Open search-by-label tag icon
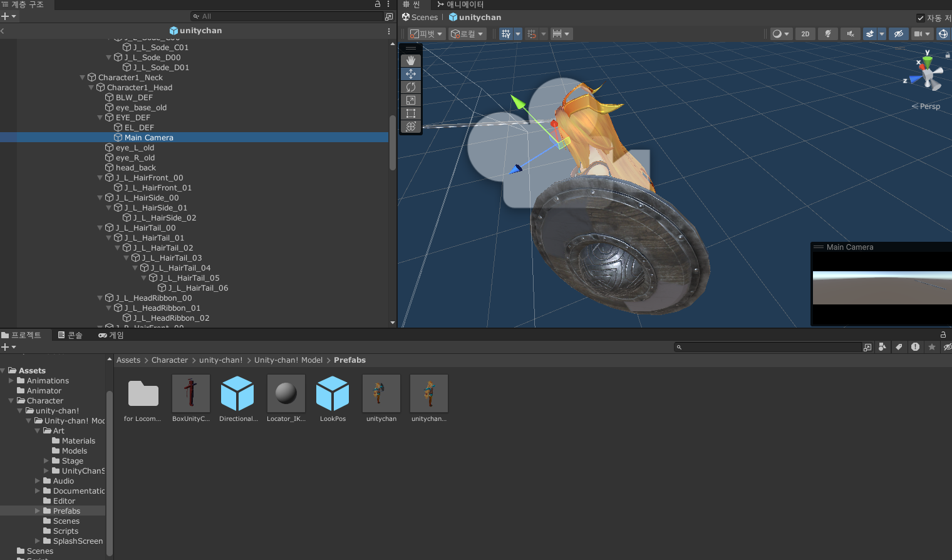Image resolution: width=952 pixels, height=560 pixels. (899, 347)
